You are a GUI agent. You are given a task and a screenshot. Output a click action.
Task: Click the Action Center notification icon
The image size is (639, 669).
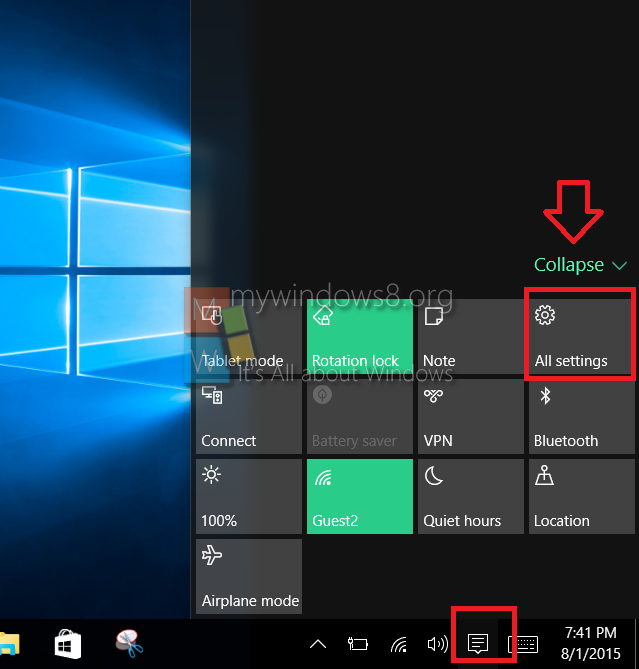coord(478,643)
